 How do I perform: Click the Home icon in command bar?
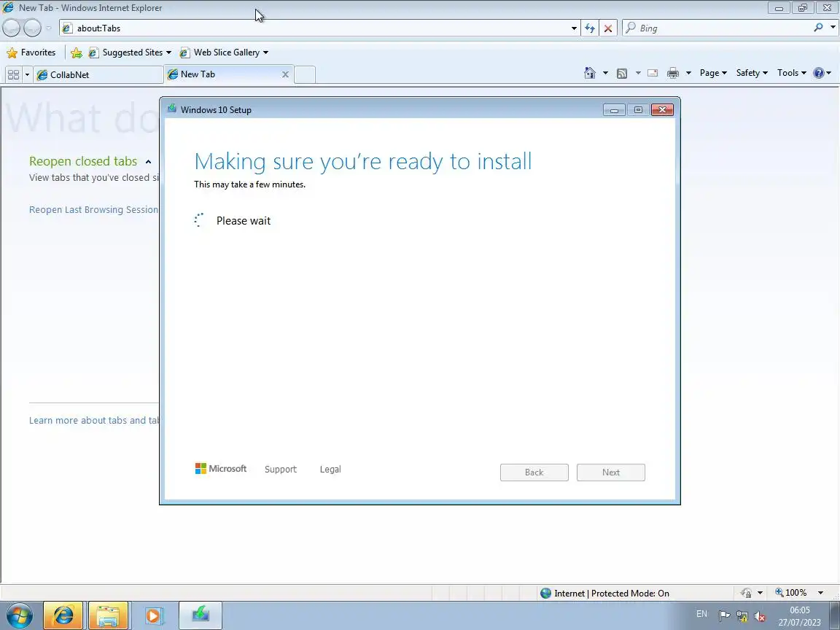pos(590,73)
